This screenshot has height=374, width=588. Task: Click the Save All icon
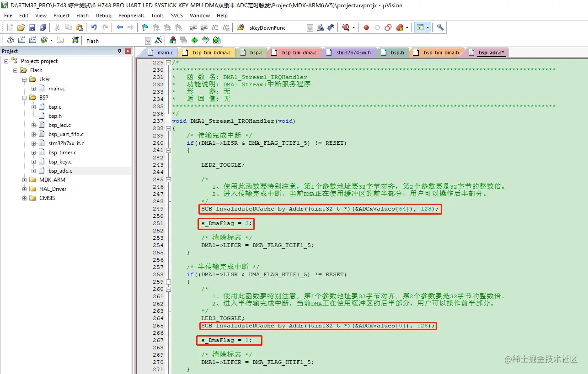[43, 27]
